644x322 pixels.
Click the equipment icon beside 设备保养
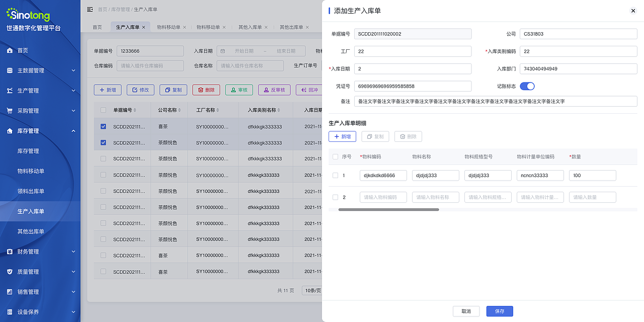click(x=10, y=312)
